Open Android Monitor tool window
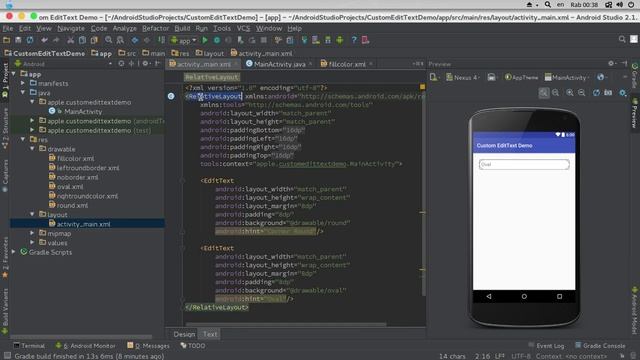Viewport: 640px width, 360px height. coord(86,346)
